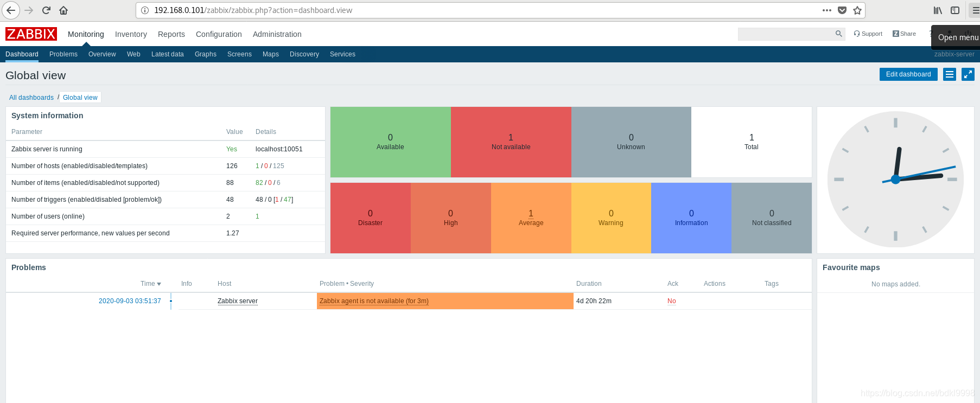
Task: Click the All dashboards breadcrumb link
Action: [31, 98]
